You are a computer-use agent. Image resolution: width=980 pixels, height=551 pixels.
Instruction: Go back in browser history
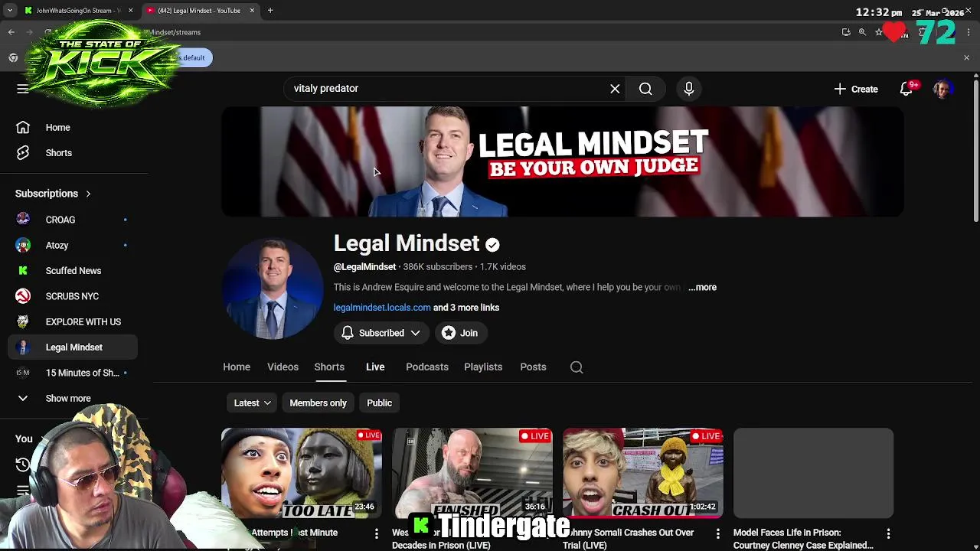pos(11,32)
